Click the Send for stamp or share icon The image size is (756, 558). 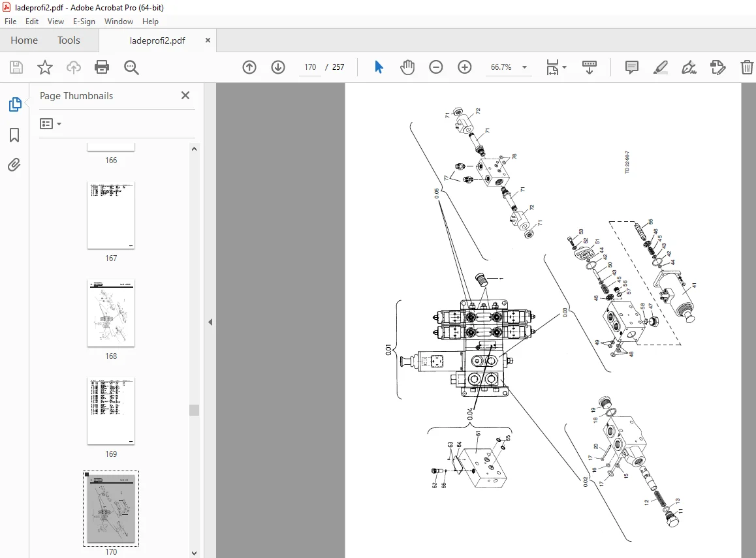[x=718, y=67]
